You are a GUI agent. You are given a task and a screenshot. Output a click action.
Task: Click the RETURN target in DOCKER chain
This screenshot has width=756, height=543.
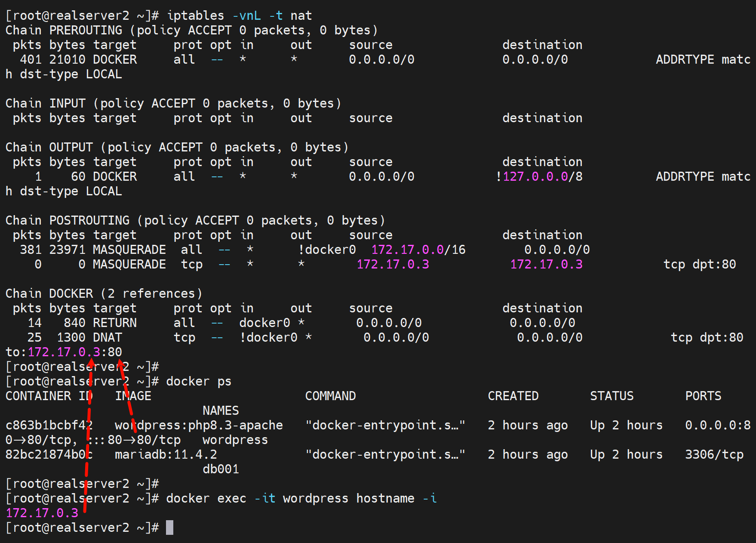click(115, 323)
